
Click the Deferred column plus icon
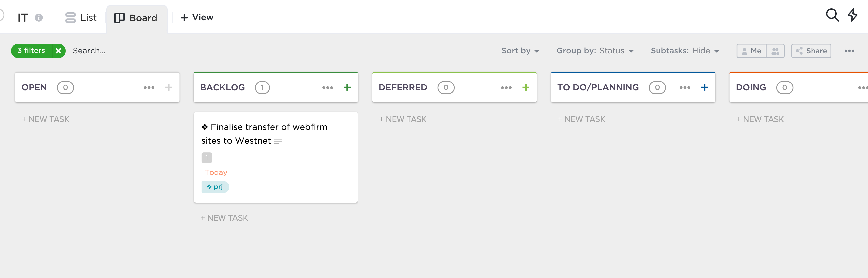(x=526, y=87)
